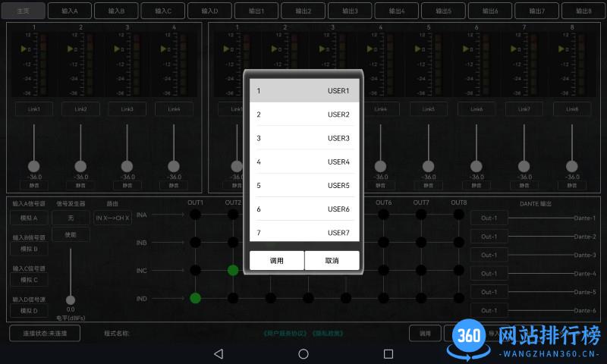The image size is (607, 364).
Task: Select preset USER3 in the list
Action: [304, 138]
